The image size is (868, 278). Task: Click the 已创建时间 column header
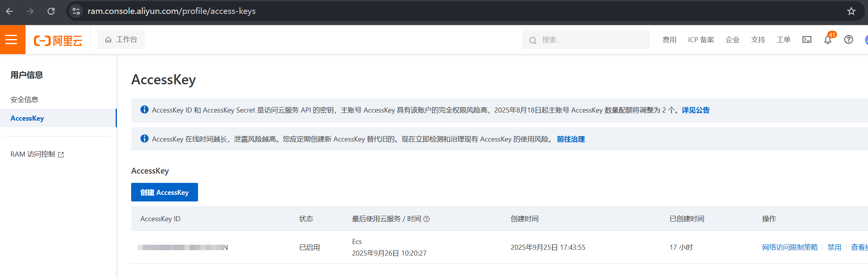[x=687, y=219]
